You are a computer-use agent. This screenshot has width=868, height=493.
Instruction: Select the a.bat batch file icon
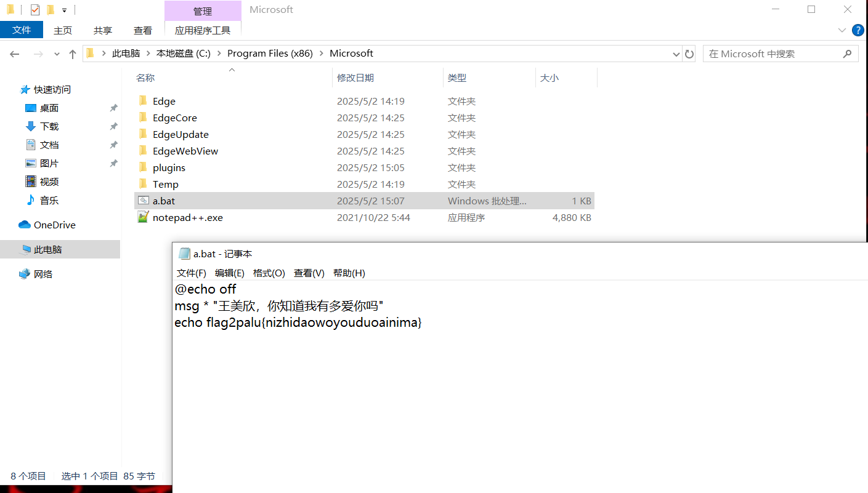(143, 201)
